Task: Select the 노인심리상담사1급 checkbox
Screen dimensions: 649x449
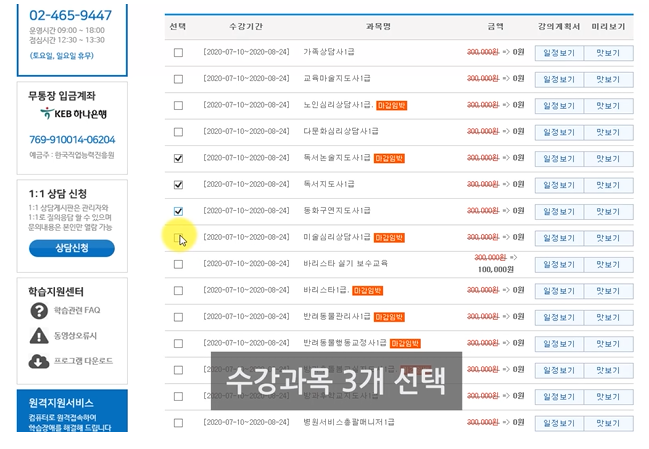Action: pos(178,106)
